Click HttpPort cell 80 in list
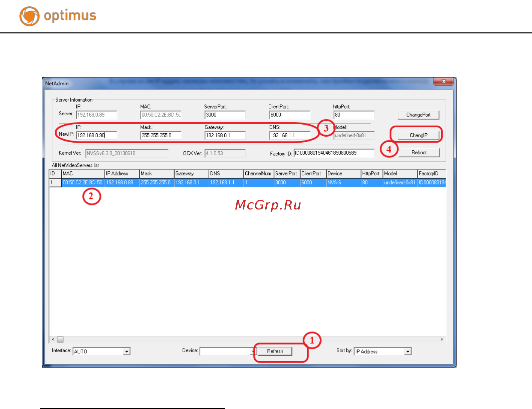Image resolution: width=532 pixels, height=409 pixels. (x=372, y=182)
